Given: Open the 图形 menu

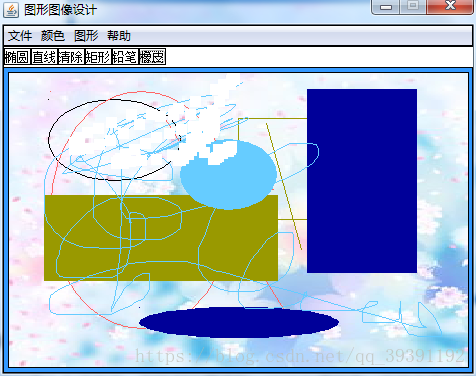Looking at the screenshot, I should (86, 36).
